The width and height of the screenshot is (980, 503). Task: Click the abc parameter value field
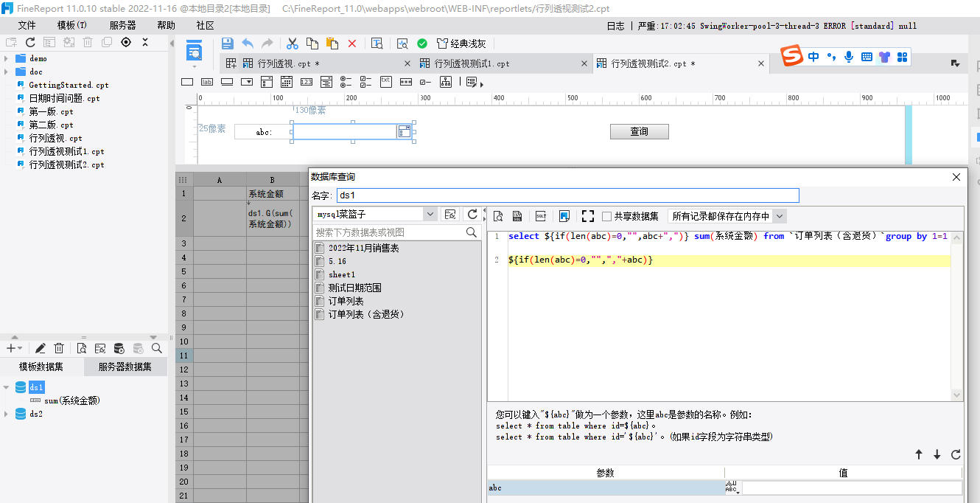click(x=852, y=488)
